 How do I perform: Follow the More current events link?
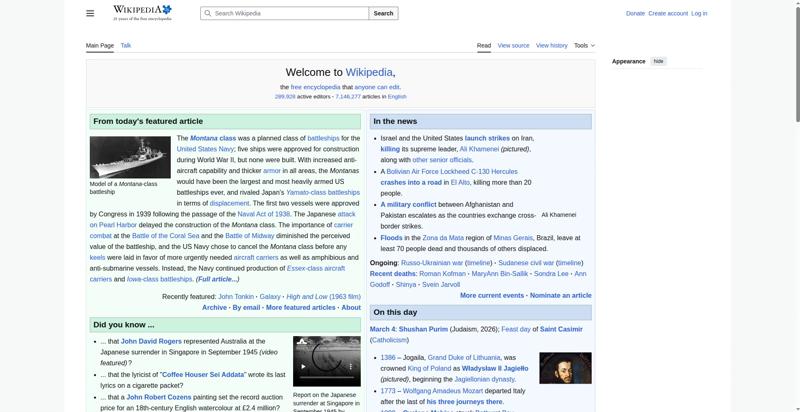[492, 296]
